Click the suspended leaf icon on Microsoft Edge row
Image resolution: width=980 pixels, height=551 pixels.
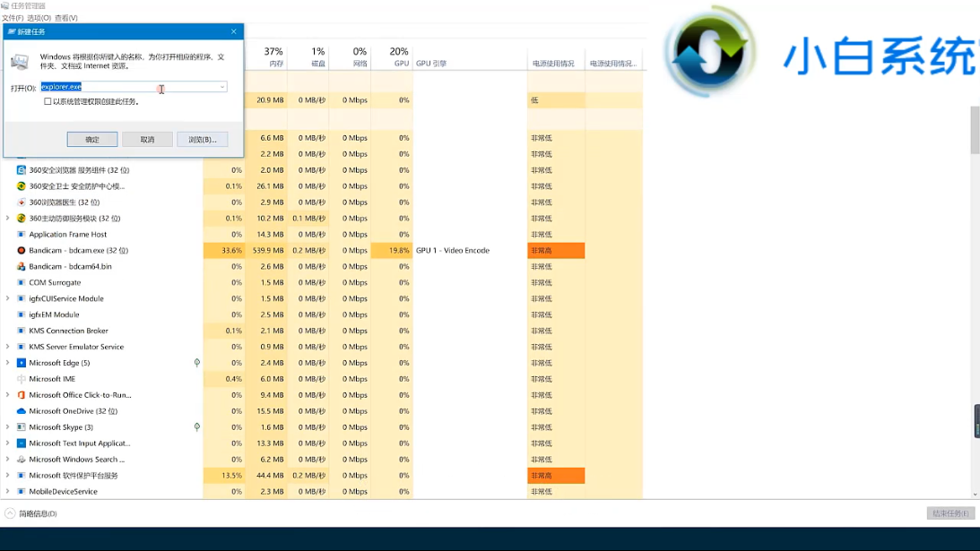tap(197, 362)
